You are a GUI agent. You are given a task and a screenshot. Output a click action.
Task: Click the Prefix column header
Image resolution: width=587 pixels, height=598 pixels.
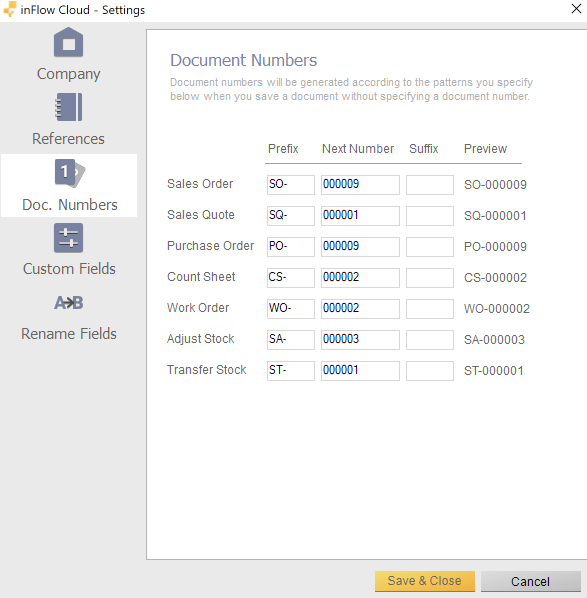[283, 149]
